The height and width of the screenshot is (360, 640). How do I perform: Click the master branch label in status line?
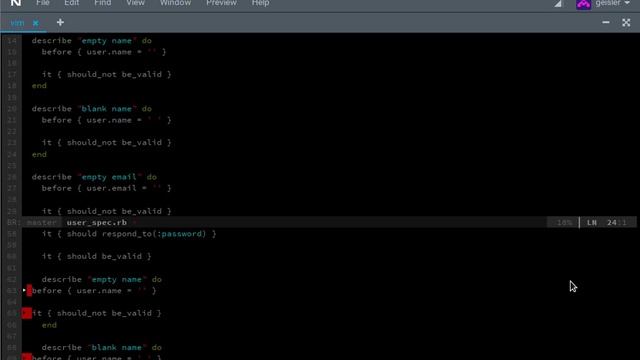coord(42,222)
